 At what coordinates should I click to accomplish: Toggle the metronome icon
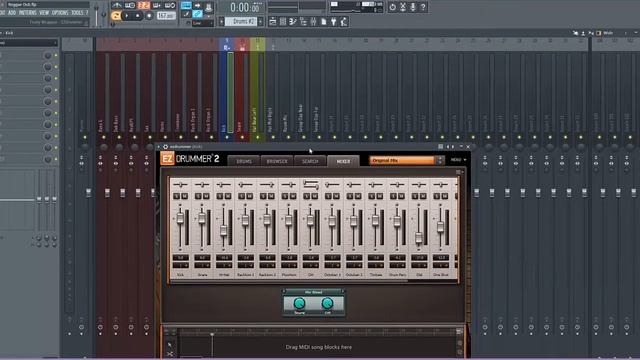coord(117,5)
